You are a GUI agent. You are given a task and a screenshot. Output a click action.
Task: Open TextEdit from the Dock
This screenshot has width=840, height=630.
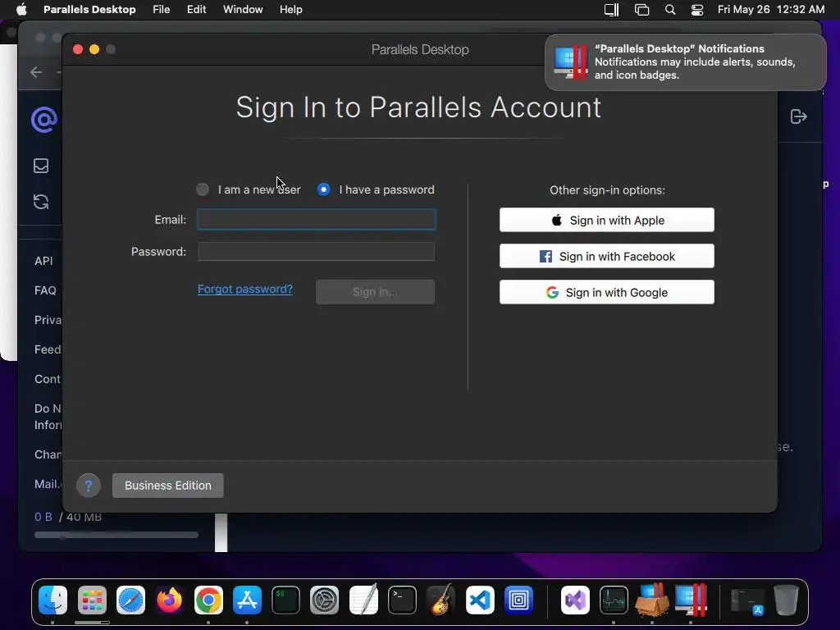pos(363,600)
